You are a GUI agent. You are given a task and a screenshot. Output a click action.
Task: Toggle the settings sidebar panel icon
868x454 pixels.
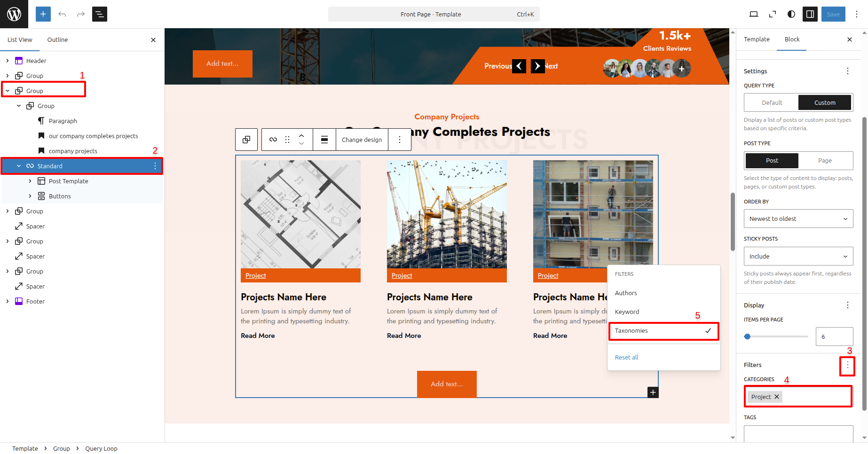click(810, 14)
